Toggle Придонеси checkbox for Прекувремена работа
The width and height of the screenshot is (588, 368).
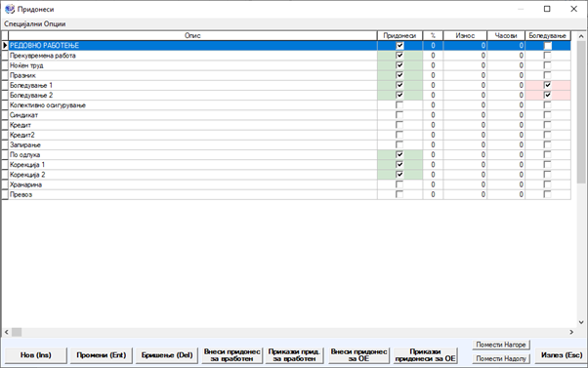pyautogui.click(x=399, y=56)
